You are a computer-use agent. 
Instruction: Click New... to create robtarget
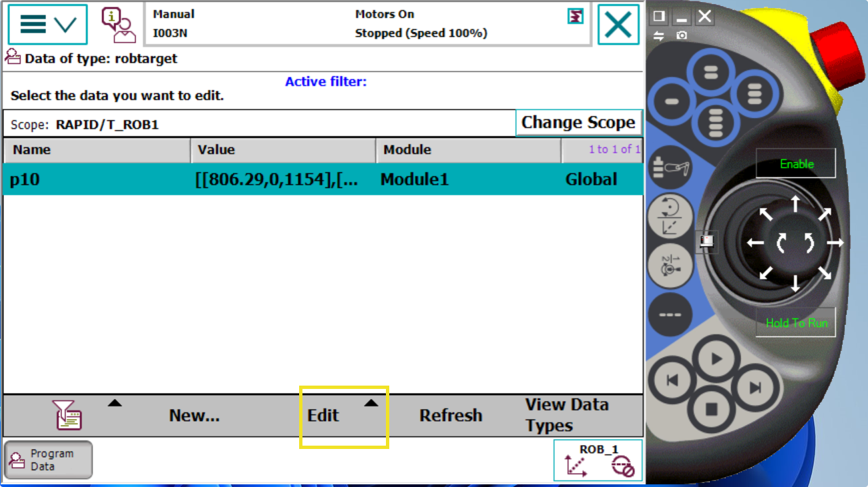coord(194,416)
